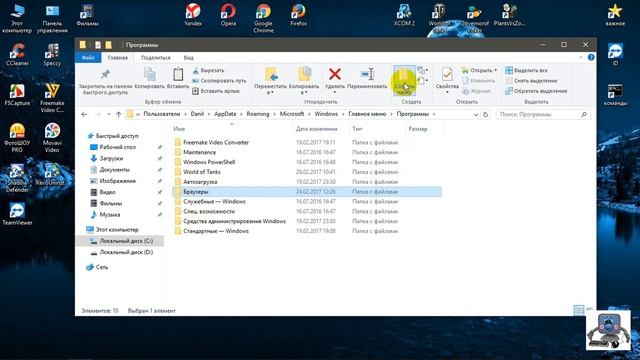Select Локальный диск (D:) in sidebar
The width and height of the screenshot is (640, 360).
click(126, 252)
